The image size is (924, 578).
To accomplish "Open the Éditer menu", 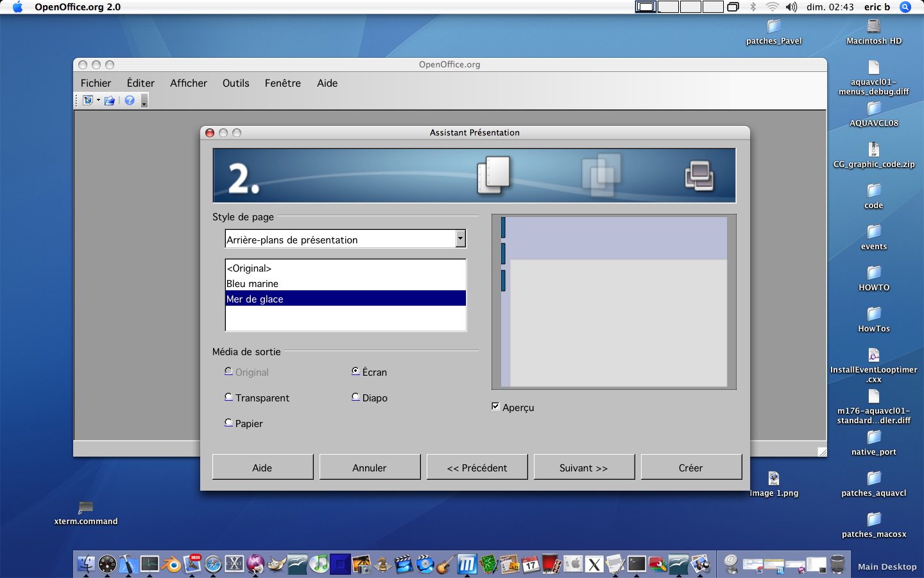I will (141, 83).
